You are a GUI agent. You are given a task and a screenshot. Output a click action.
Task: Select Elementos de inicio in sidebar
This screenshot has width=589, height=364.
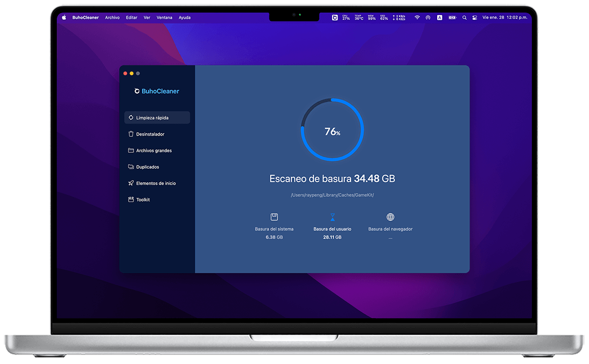[x=157, y=183]
